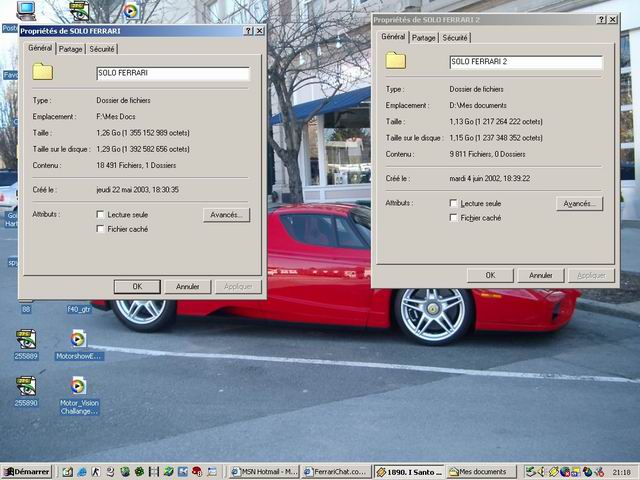Click location text D:\Mes documents
Viewport: 640px width, 480px height.
pyautogui.click(x=478, y=105)
